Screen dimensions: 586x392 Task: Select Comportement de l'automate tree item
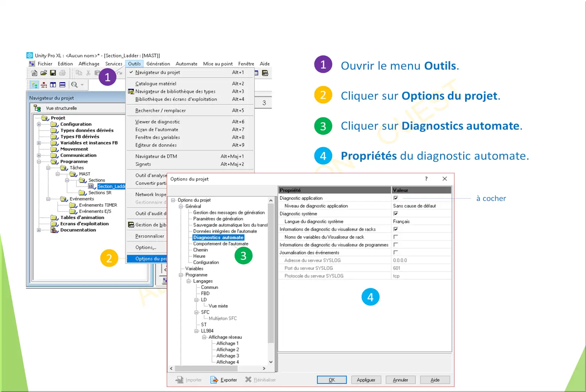pyautogui.click(x=221, y=244)
